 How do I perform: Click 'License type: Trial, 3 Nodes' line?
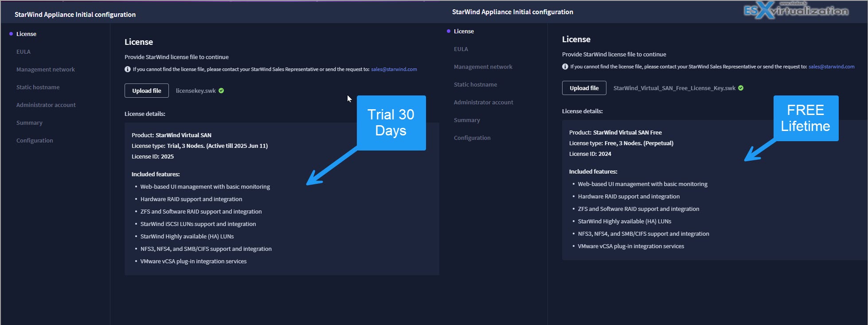pyautogui.click(x=199, y=146)
